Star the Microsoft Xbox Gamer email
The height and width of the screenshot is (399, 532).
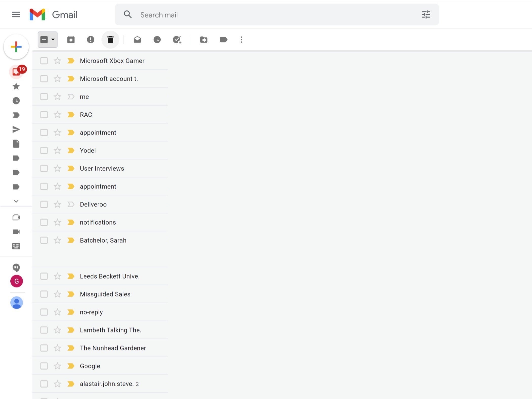pyautogui.click(x=58, y=61)
